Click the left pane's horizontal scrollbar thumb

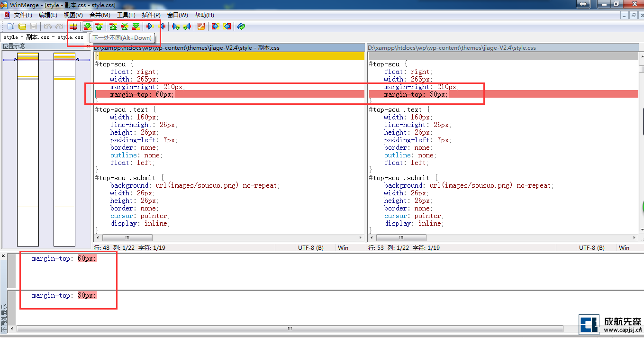pyautogui.click(x=127, y=238)
